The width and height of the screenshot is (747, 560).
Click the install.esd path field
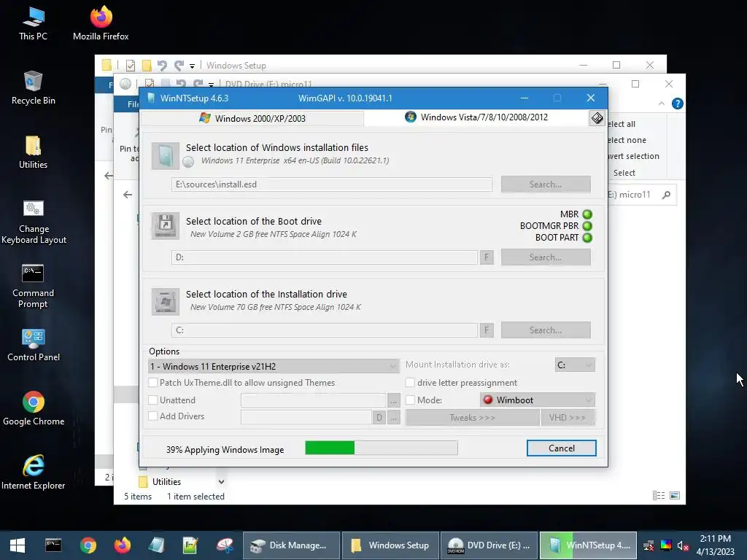pos(332,184)
